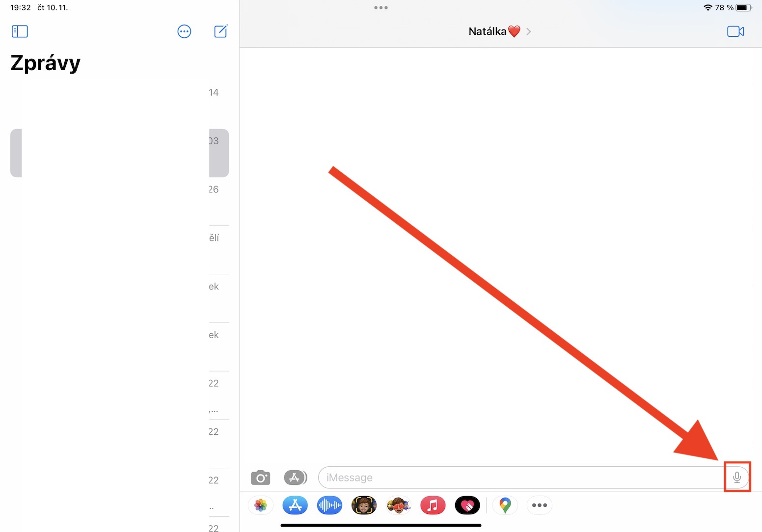Open the more options ellipsis menu

(x=184, y=31)
